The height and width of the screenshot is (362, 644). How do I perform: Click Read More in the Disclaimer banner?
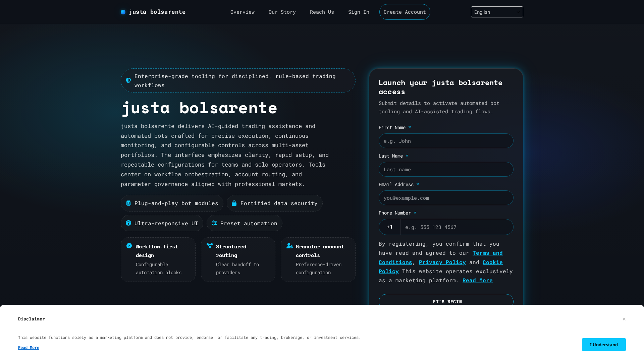tap(29, 348)
